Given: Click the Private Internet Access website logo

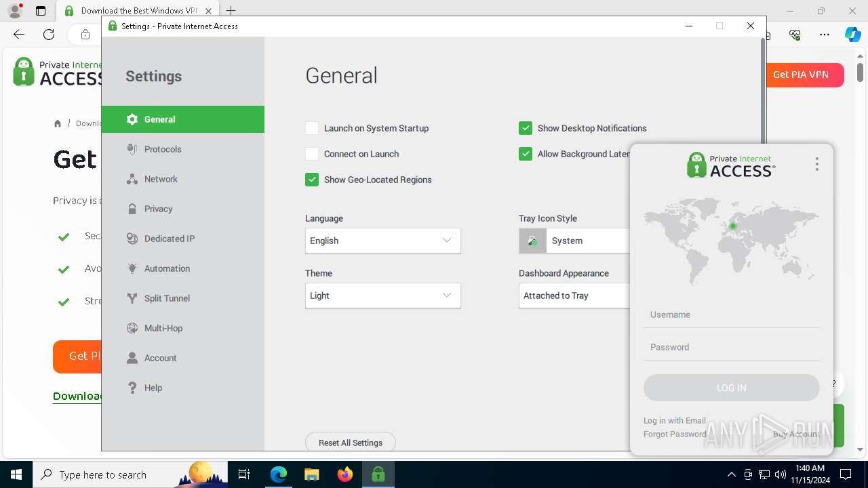Looking at the screenshot, I should click(58, 72).
